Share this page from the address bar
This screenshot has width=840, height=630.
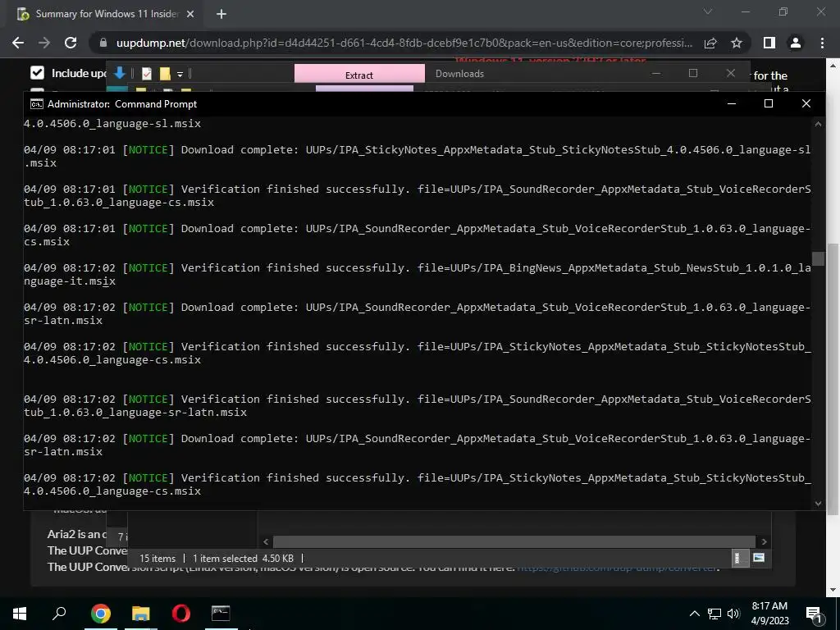point(710,43)
